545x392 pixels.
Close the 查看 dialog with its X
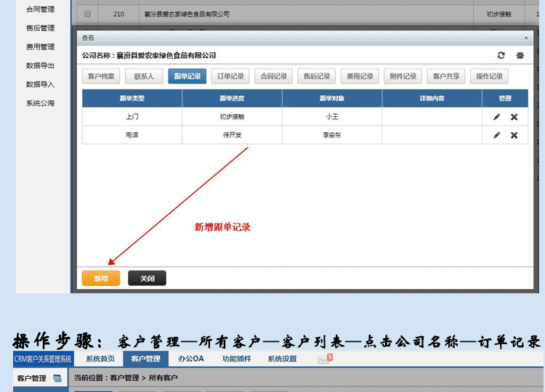pyautogui.click(x=526, y=38)
